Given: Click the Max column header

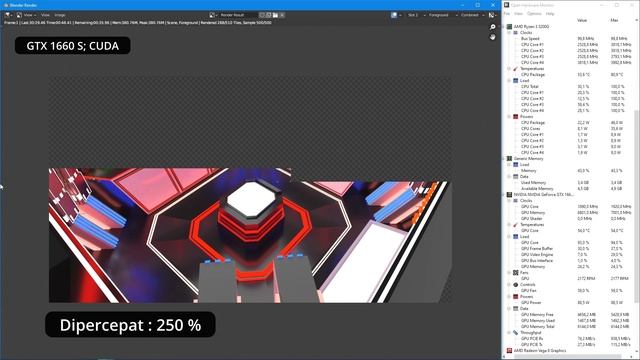Looking at the screenshot, I should point(614,20).
